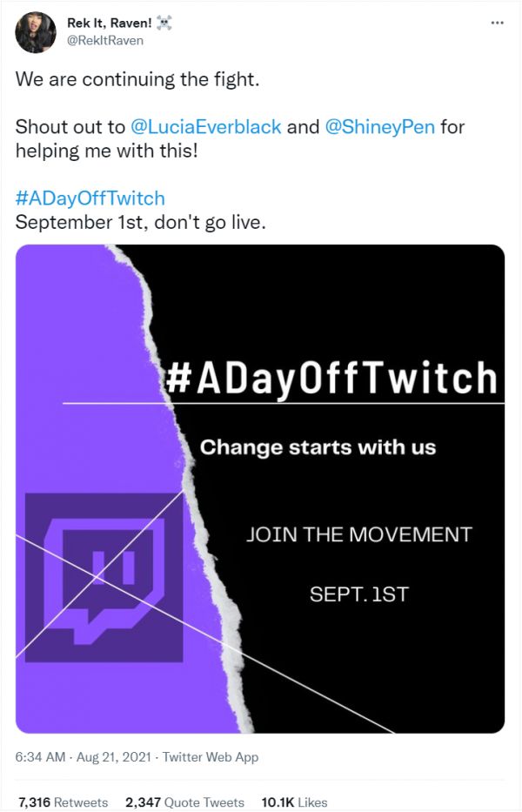Click the @RekItRaven handle
This screenshot has height=812, width=522.
point(105,40)
